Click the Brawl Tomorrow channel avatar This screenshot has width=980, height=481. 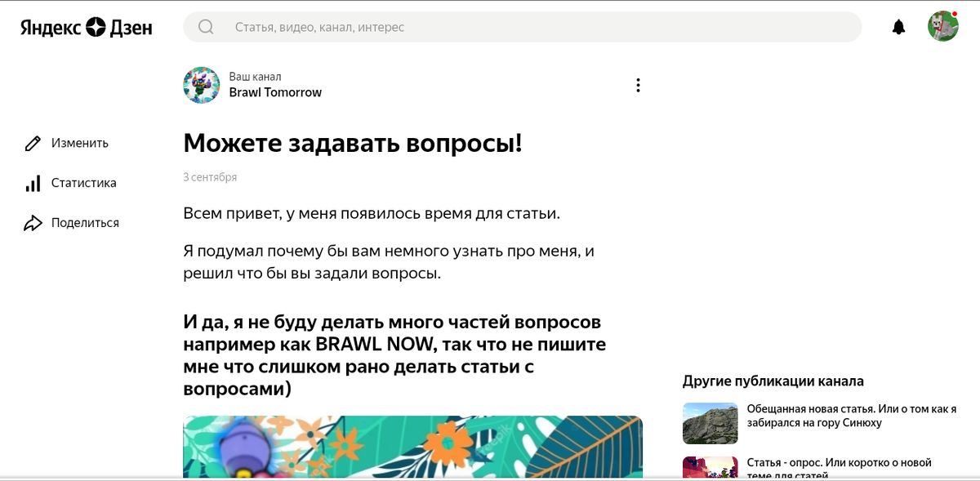pyautogui.click(x=201, y=85)
